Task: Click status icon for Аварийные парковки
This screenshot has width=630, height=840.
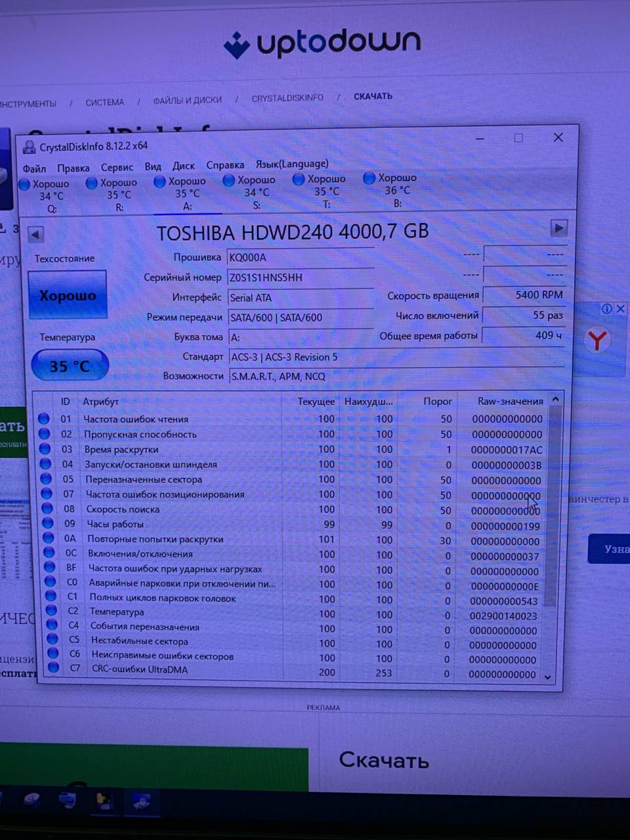Action: click(x=51, y=582)
